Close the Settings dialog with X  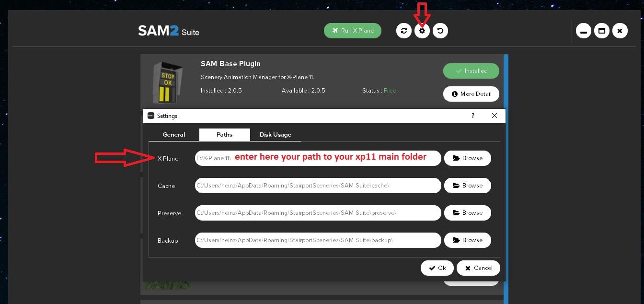(x=494, y=116)
